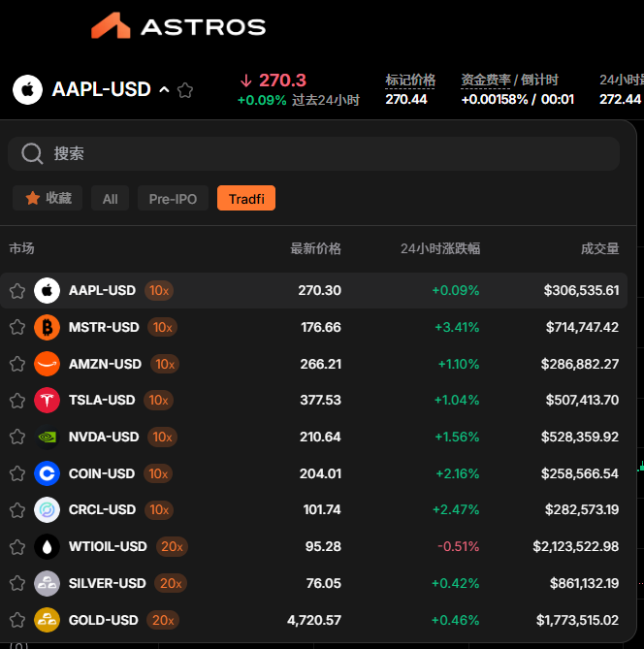Click the silver bars icon
This screenshot has width=644, height=649.
point(47,583)
